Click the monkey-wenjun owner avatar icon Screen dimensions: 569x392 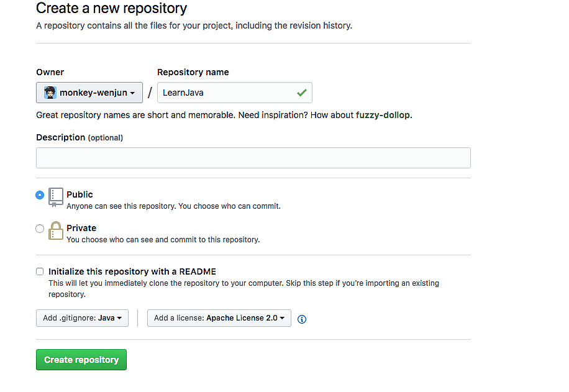pyautogui.click(x=50, y=93)
